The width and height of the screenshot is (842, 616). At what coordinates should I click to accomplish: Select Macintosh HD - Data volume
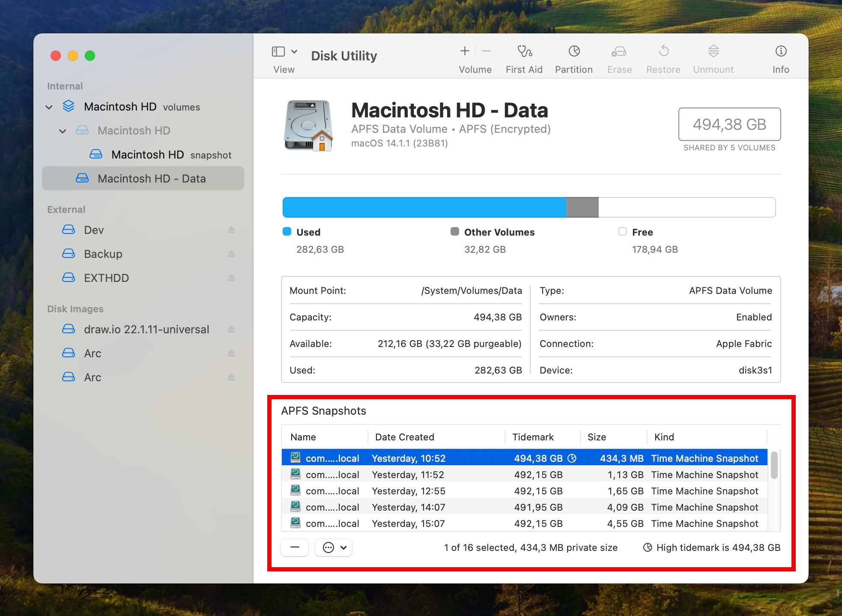coord(143,178)
